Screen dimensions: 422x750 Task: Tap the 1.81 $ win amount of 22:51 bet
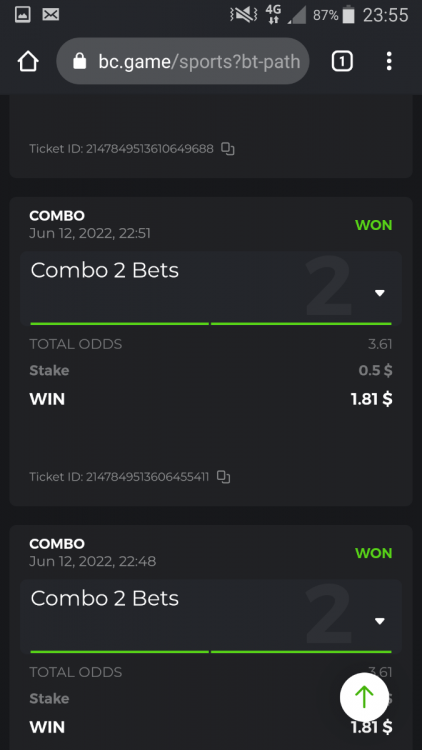point(371,399)
